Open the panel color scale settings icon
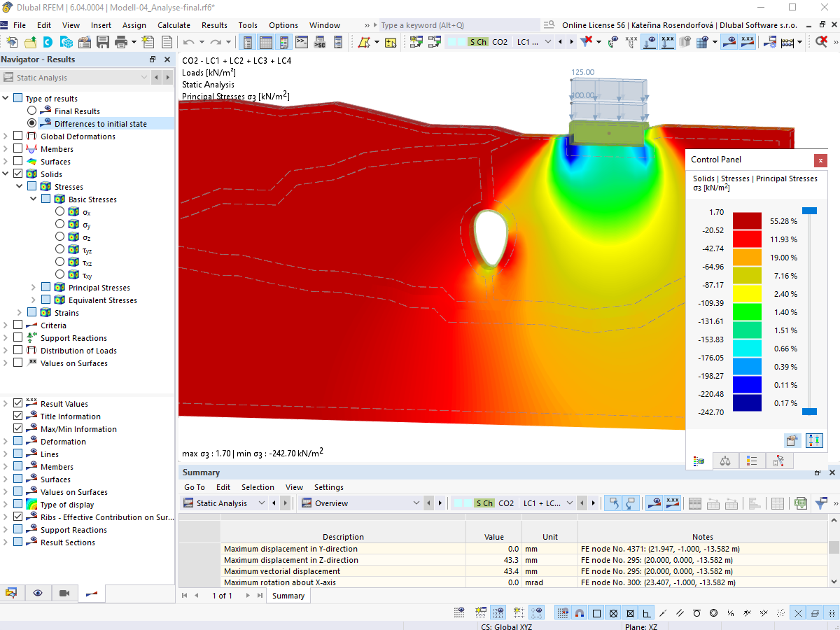 click(814, 440)
